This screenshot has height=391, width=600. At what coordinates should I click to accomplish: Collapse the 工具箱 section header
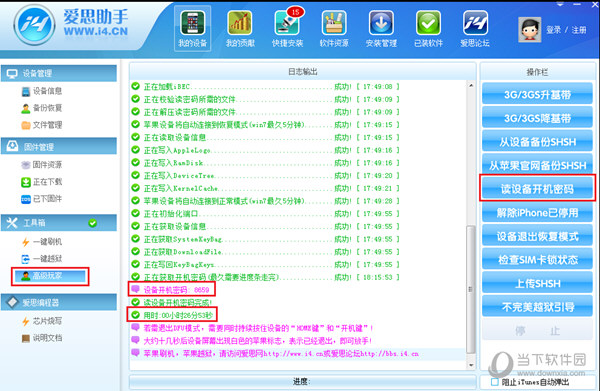[x=59, y=223]
